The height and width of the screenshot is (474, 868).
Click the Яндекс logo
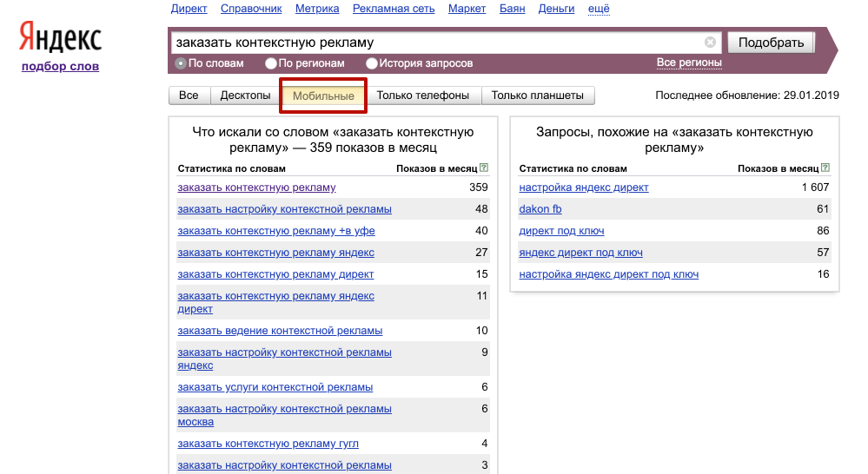[x=60, y=37]
